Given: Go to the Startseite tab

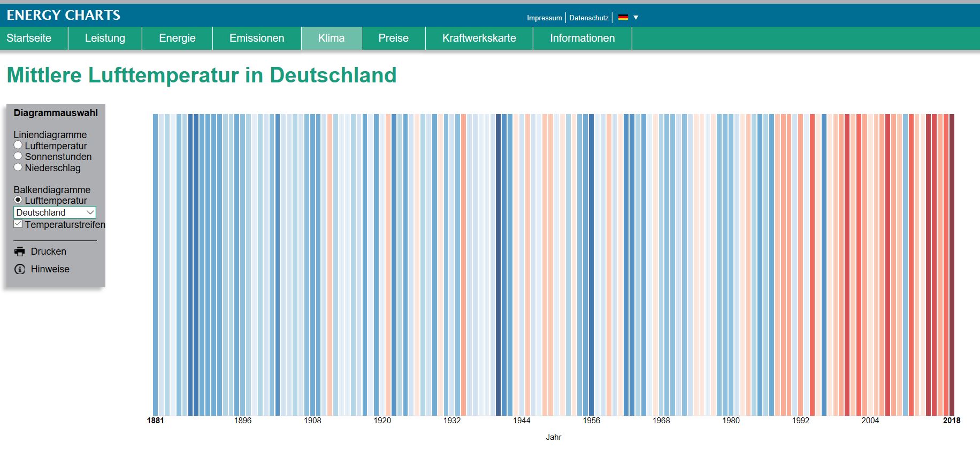Looking at the screenshot, I should tap(29, 38).
